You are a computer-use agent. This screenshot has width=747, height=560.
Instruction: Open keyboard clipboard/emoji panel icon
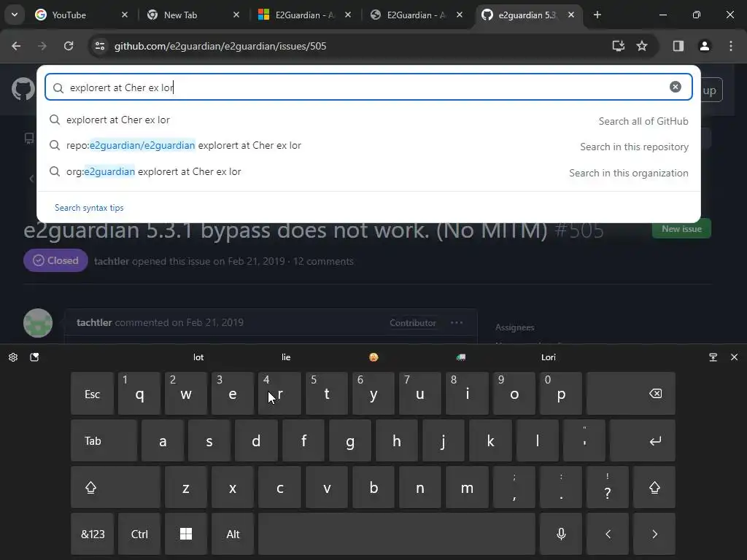coord(34,357)
